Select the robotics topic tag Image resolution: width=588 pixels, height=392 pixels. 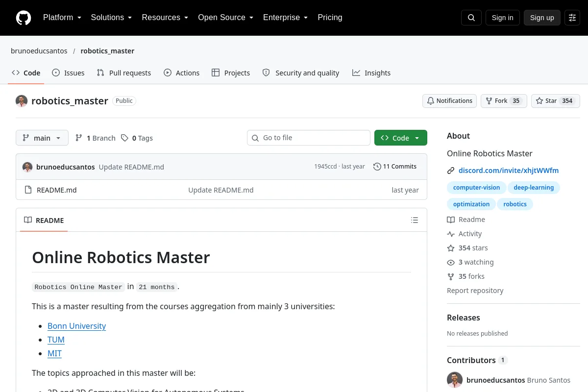[x=515, y=204]
